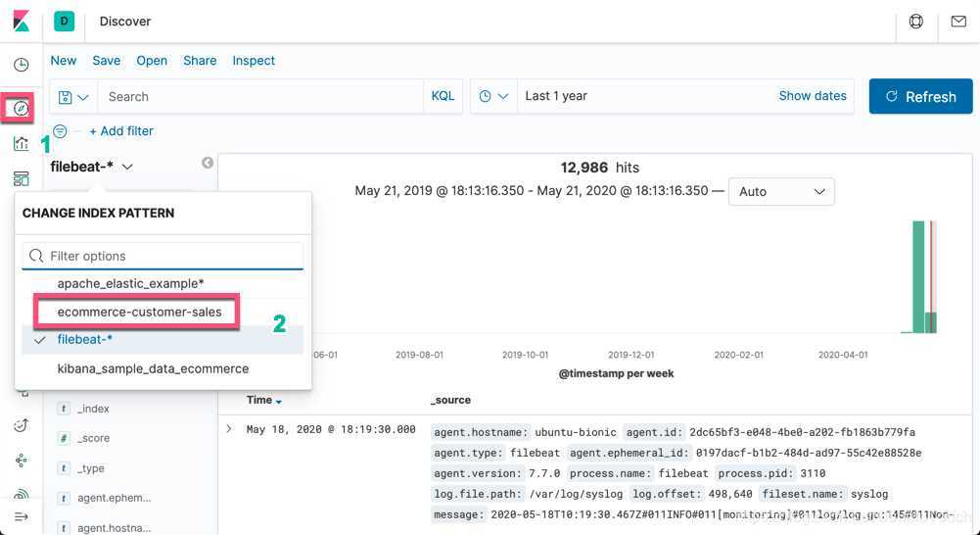Open the saved query menu
Screen dimensions: 980x535
[x=73, y=97]
